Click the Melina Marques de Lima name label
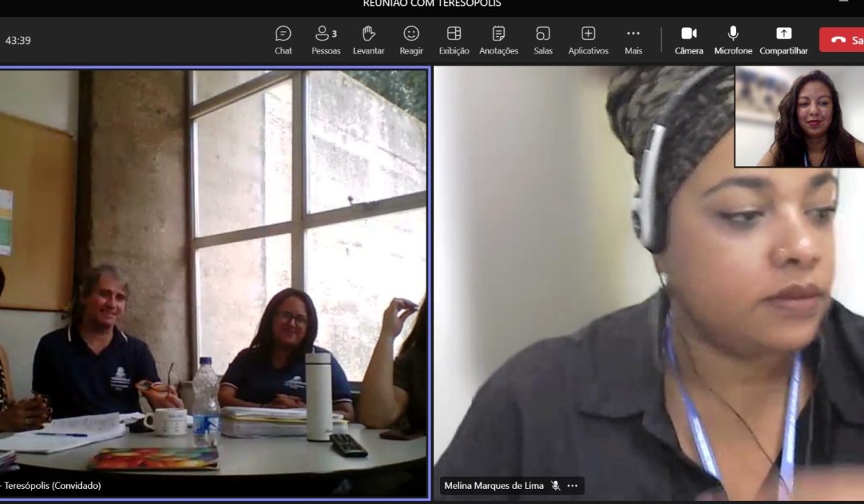The width and height of the screenshot is (864, 504). click(x=494, y=486)
